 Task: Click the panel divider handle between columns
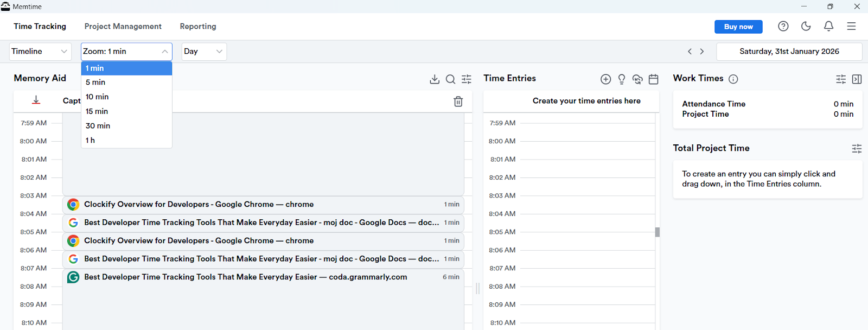point(477,288)
